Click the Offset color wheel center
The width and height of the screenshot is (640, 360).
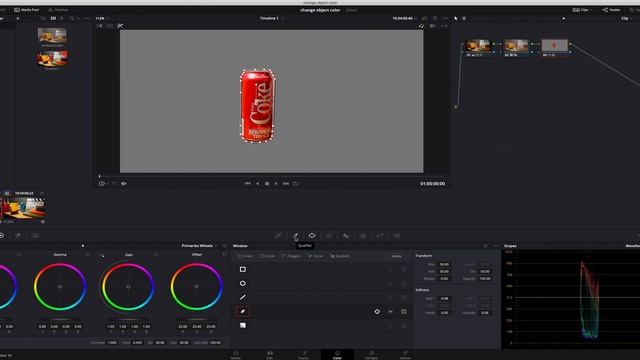196,287
